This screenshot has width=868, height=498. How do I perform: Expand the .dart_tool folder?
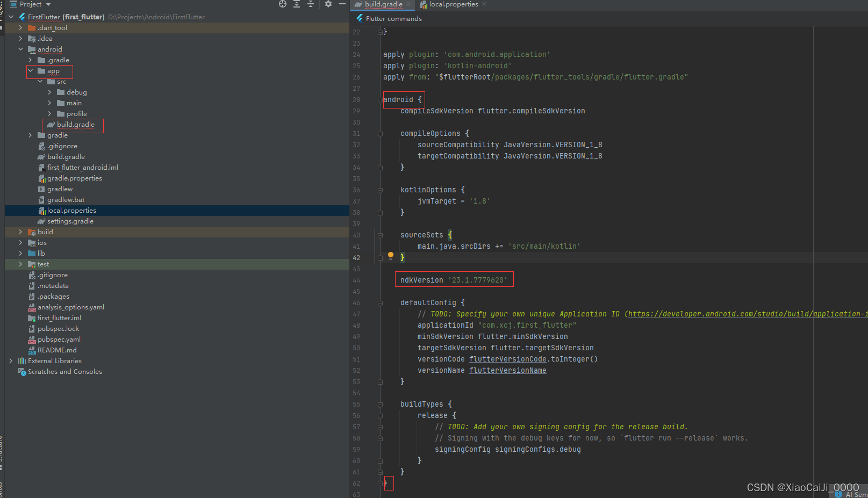coord(20,28)
